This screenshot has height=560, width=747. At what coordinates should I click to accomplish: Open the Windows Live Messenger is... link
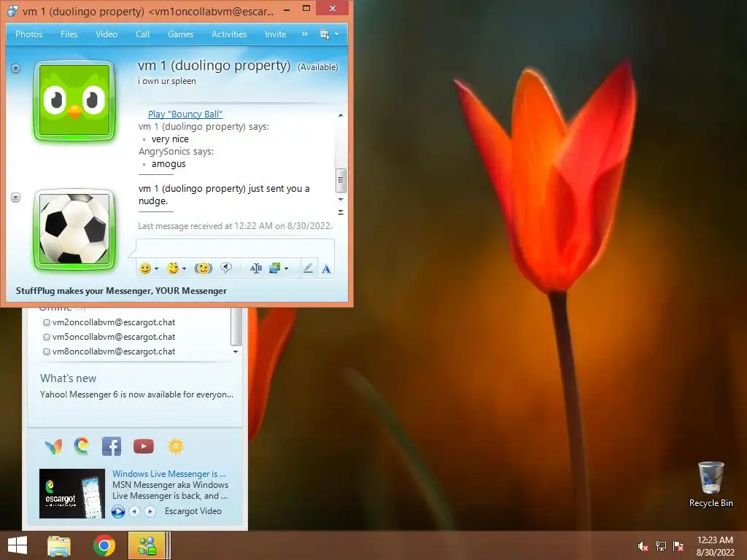pyautogui.click(x=169, y=474)
